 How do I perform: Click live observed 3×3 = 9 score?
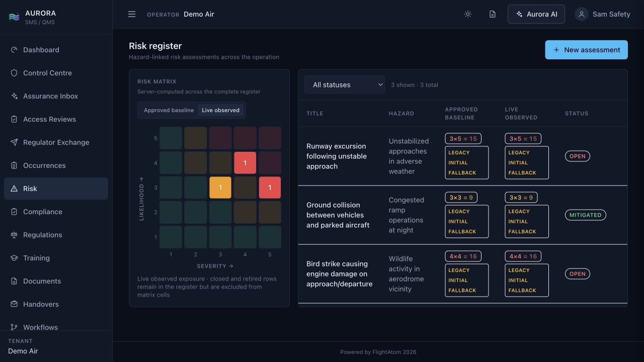pos(521,198)
